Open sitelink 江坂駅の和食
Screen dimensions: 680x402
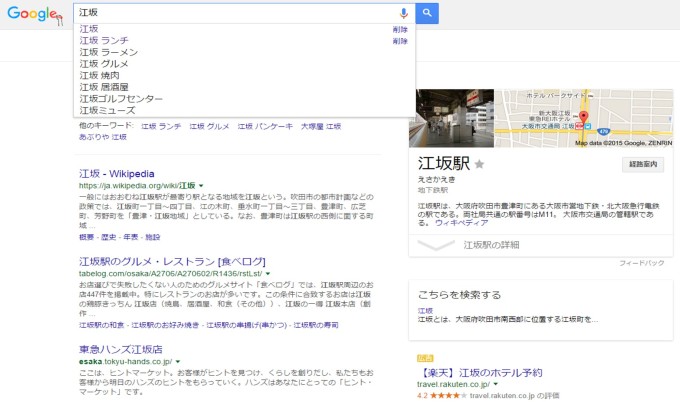pos(101,325)
